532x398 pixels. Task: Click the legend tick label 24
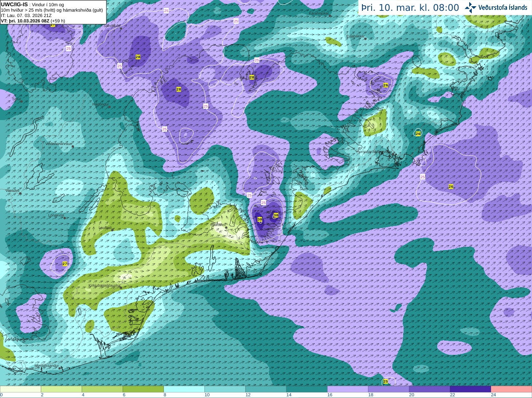pos(493,395)
